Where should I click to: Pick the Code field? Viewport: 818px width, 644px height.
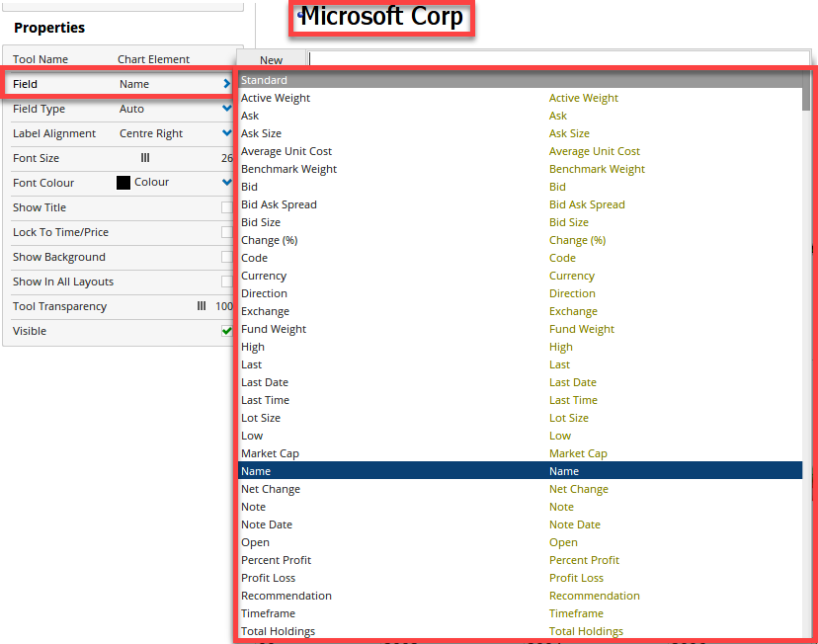tap(520, 258)
